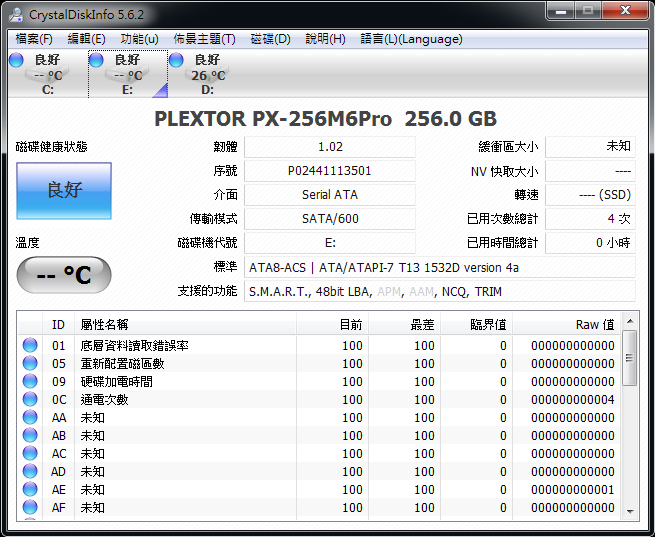Viewport: 655px width, 537px height.
Task: Select the 硬碟加電時間 row
Action: [320, 381]
